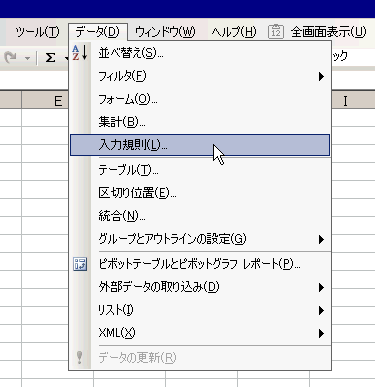
Task: Click the PivotTable report icon
Action: coord(80,264)
